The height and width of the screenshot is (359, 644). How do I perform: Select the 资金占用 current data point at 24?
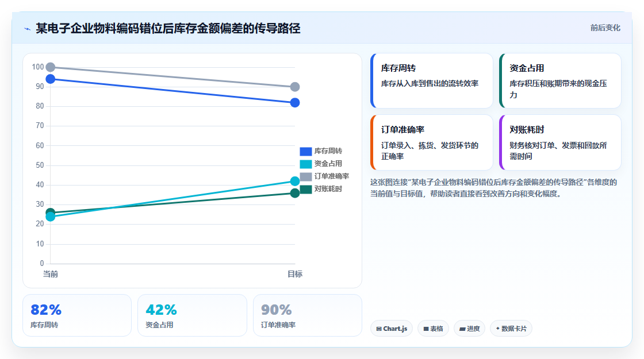coord(51,216)
